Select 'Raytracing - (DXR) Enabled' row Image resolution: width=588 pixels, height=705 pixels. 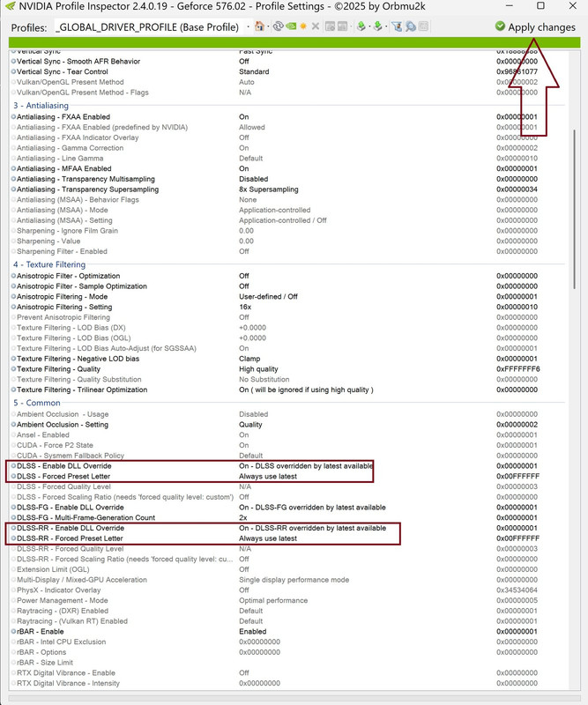tap(289, 611)
